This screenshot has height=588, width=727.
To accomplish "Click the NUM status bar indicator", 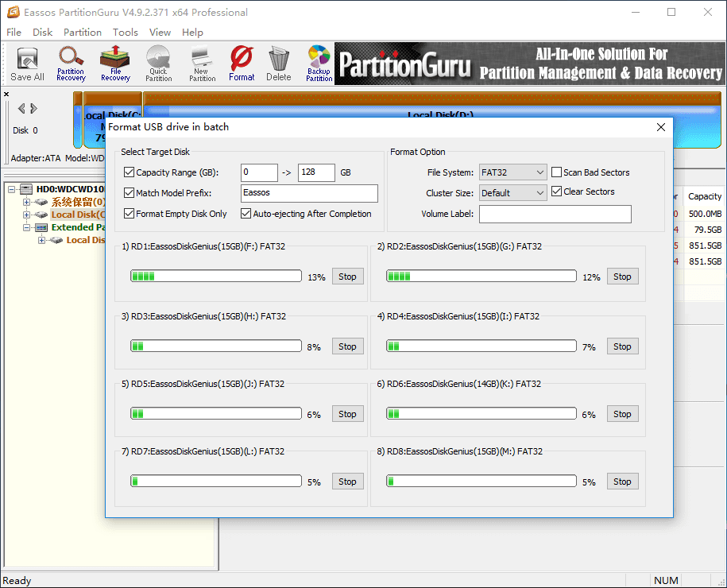I will point(666,581).
